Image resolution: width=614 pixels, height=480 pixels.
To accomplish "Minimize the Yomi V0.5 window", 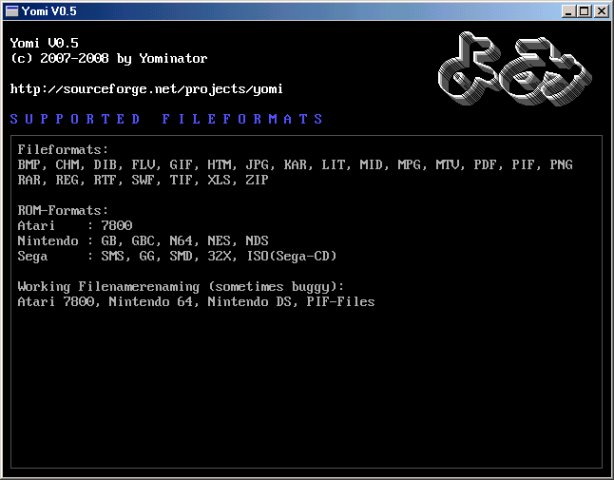I will (569, 11).
